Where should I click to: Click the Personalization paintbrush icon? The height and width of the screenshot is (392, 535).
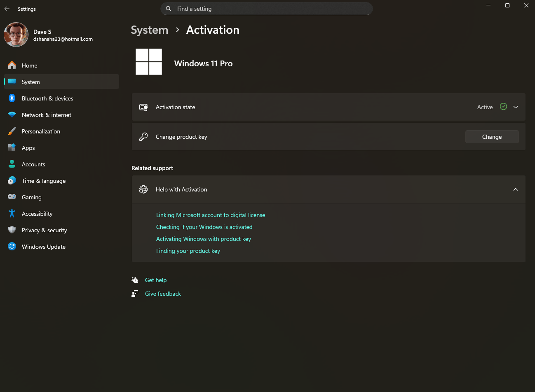[12, 131]
